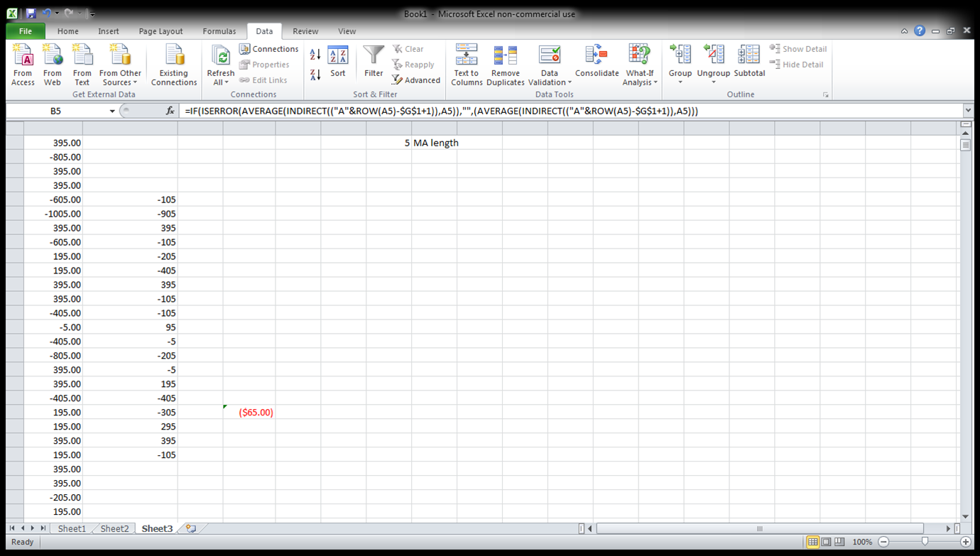Import data From Text file

[x=82, y=65]
